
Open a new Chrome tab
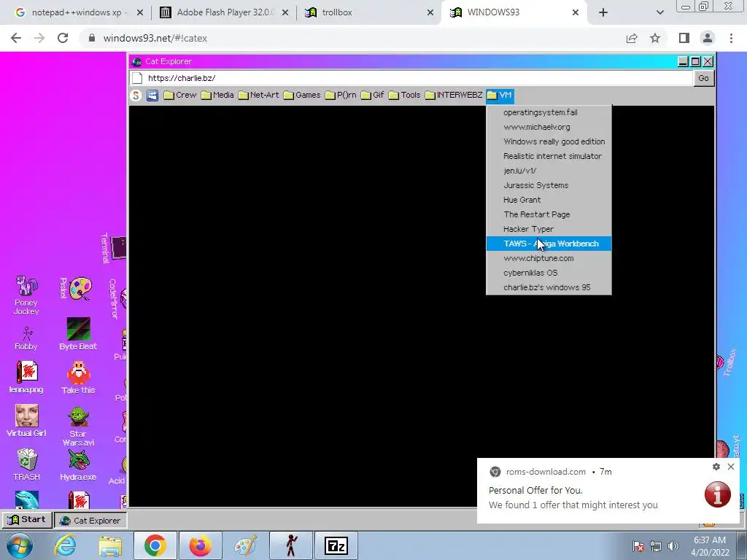coord(603,13)
